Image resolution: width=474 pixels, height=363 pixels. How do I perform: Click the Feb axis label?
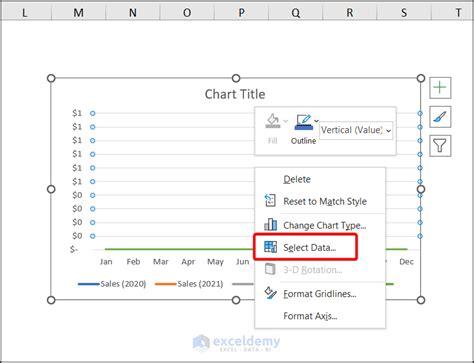pos(133,262)
